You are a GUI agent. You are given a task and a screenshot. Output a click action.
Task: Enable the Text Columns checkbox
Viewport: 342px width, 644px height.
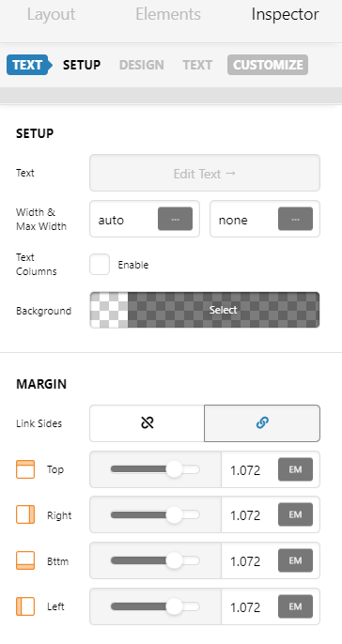pyautogui.click(x=100, y=264)
